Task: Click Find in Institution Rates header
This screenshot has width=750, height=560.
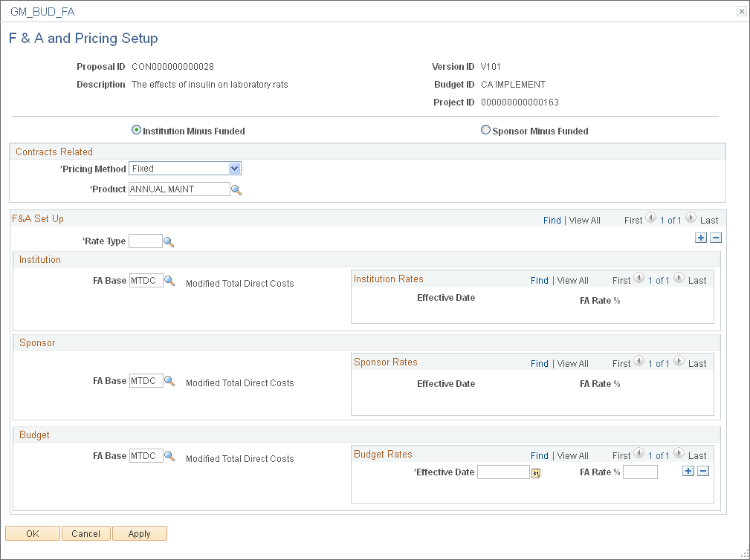Action: [540, 281]
